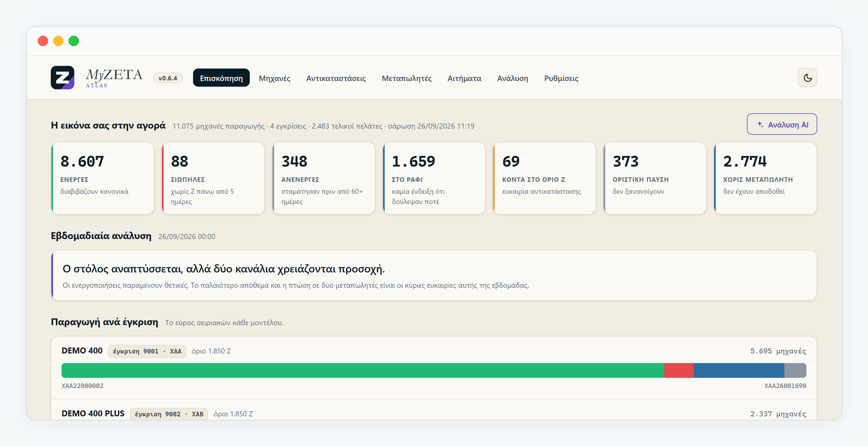This screenshot has height=446, width=868.
Task: Open the Ρυθμίσεις tab
Action: 561,78
